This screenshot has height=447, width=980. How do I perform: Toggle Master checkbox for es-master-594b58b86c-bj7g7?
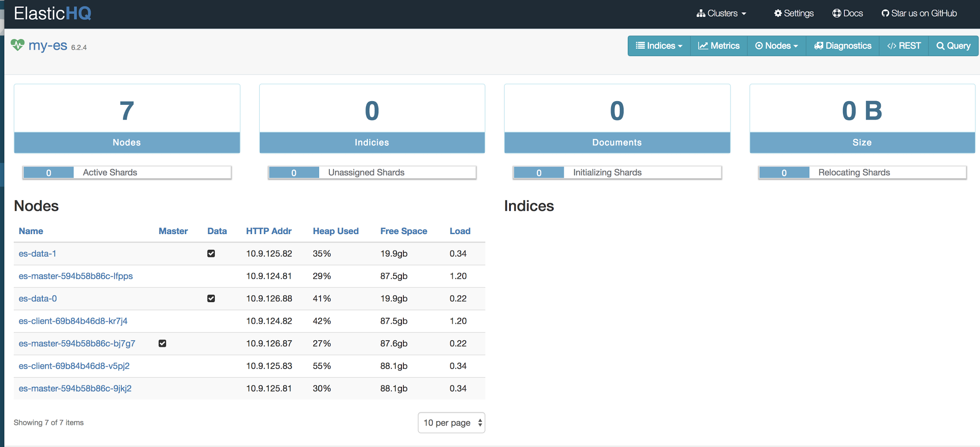162,344
